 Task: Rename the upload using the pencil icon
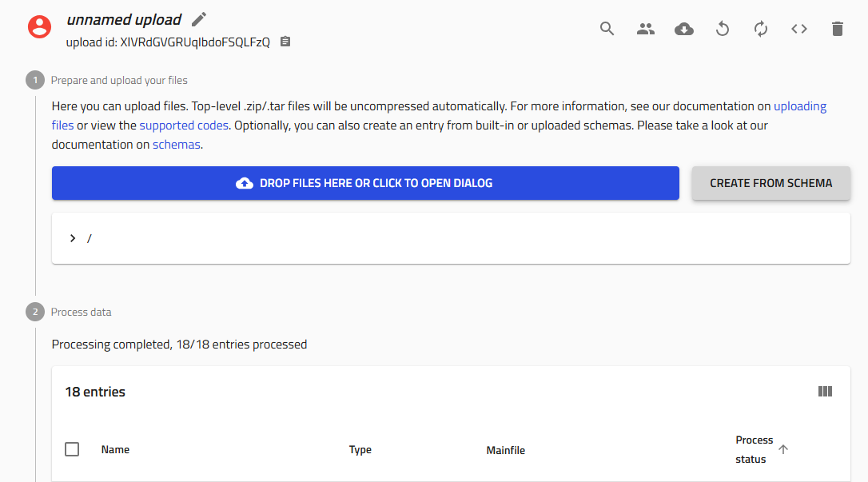(198, 18)
